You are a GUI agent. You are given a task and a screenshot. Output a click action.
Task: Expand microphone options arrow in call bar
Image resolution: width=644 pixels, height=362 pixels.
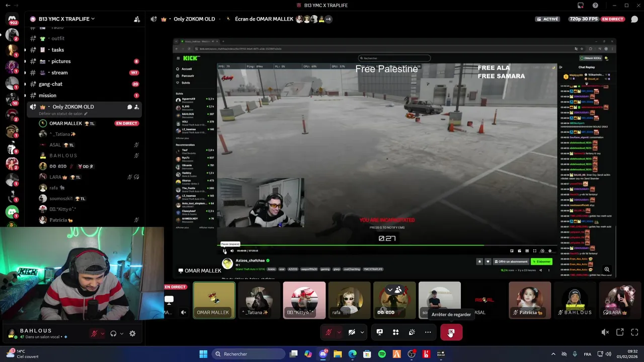point(339,332)
